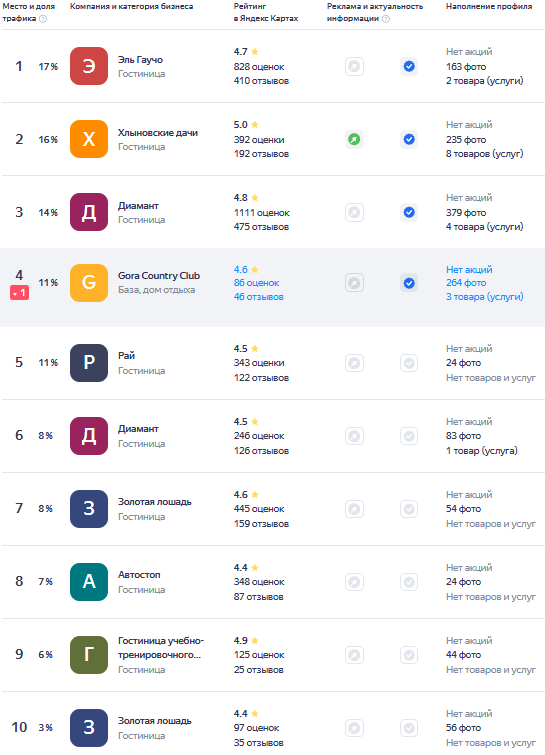Click the grey advertising icon for Эль Гаучо
This screenshot has width=545, height=755.
tap(354, 66)
